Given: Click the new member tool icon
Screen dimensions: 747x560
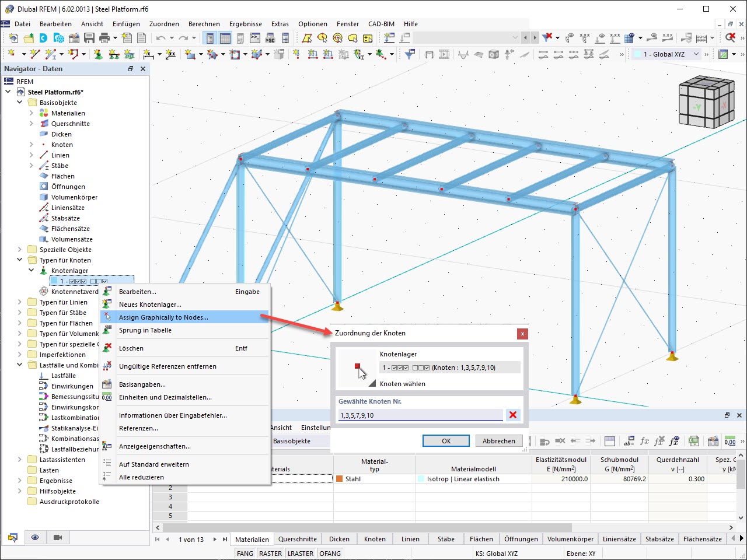Looking at the screenshot, I should pyautogui.click(x=51, y=54).
